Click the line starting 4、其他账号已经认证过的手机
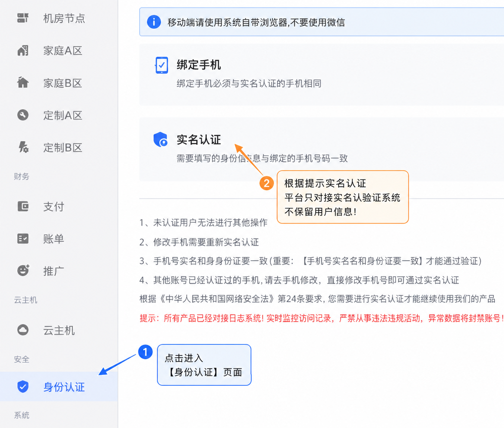The width and height of the screenshot is (504, 428). [x=299, y=280]
